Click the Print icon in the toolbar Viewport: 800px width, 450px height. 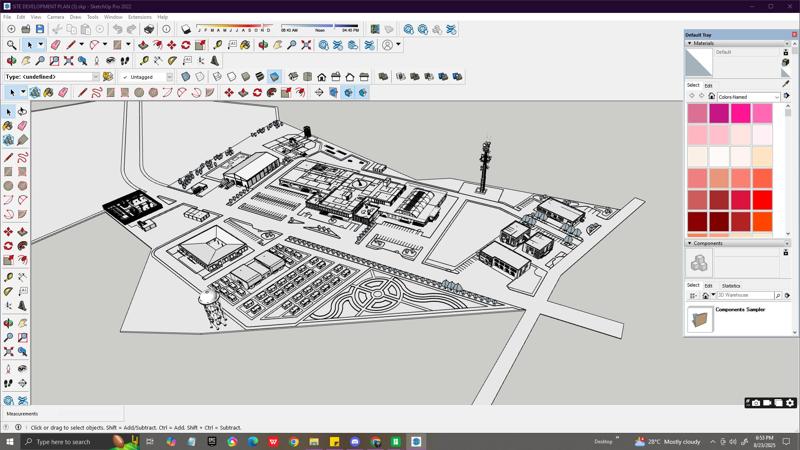[x=149, y=29]
